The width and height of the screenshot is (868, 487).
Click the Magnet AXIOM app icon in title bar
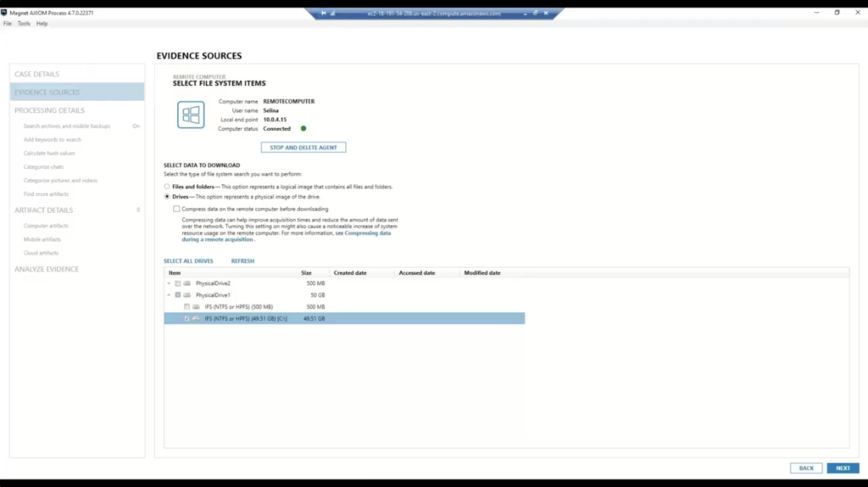[x=4, y=12]
